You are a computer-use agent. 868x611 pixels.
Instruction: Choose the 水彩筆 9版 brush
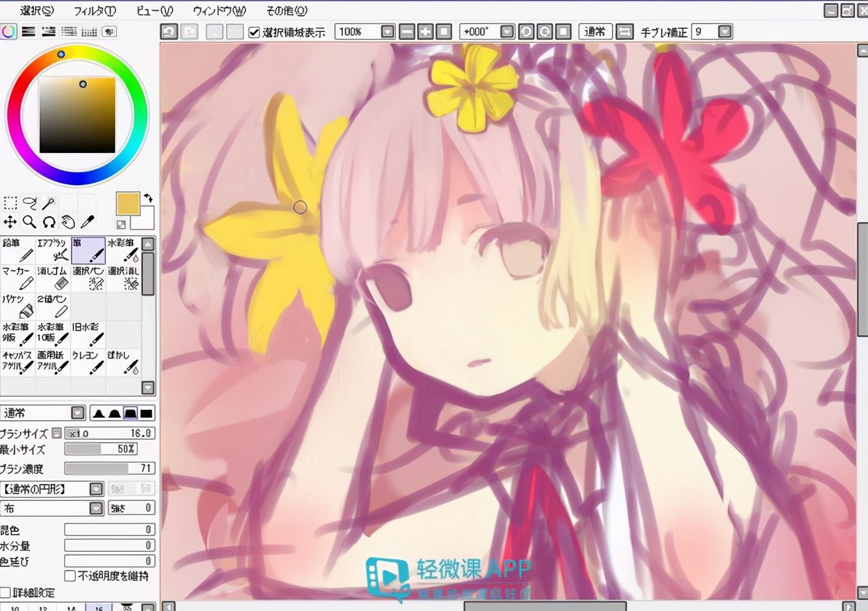pyautogui.click(x=18, y=334)
